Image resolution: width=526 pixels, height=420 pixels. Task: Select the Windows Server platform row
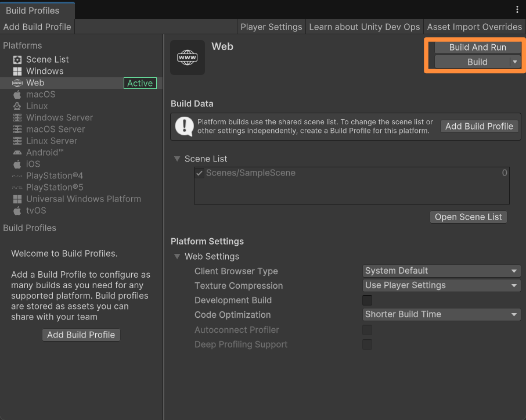(x=81, y=118)
